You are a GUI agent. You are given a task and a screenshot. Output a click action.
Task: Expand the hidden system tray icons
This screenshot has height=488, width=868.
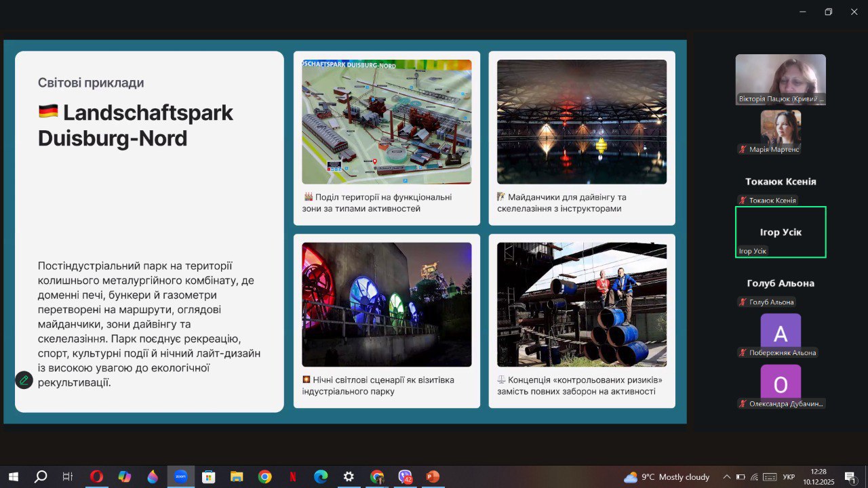tap(727, 476)
